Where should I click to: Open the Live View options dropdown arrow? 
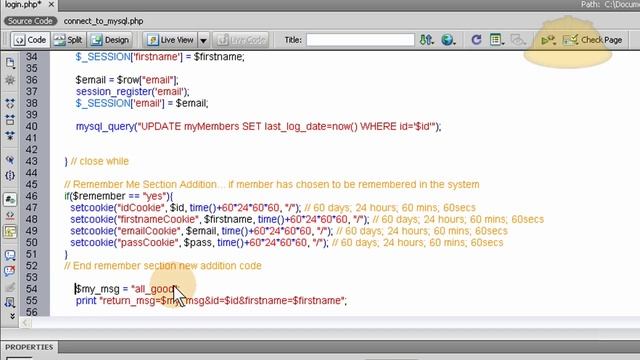click(x=203, y=40)
